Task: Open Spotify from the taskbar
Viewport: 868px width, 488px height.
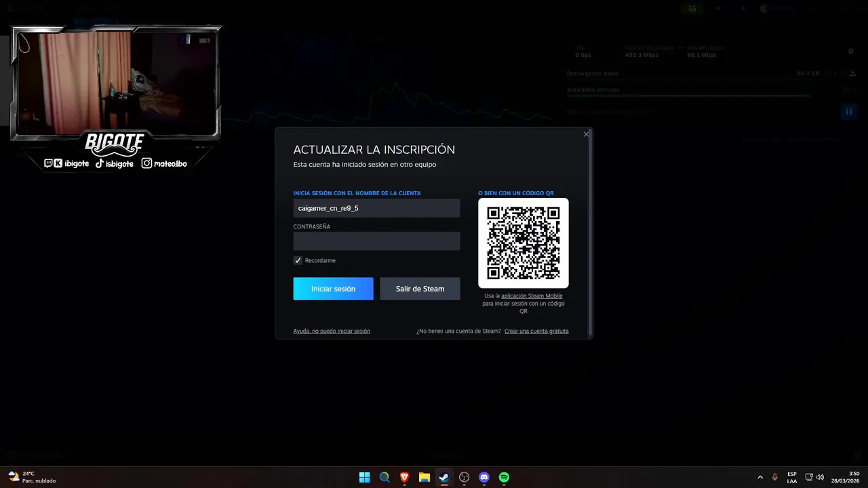Action: [504, 477]
